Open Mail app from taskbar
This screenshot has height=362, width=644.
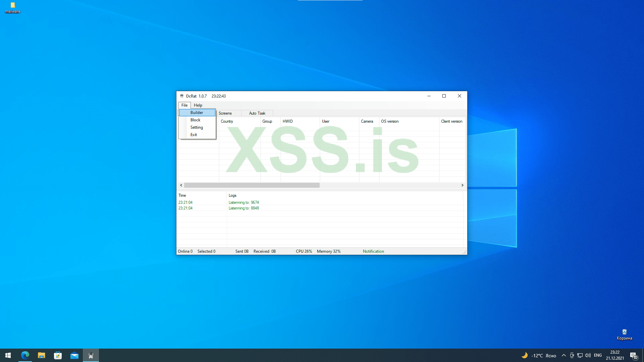[x=74, y=355]
